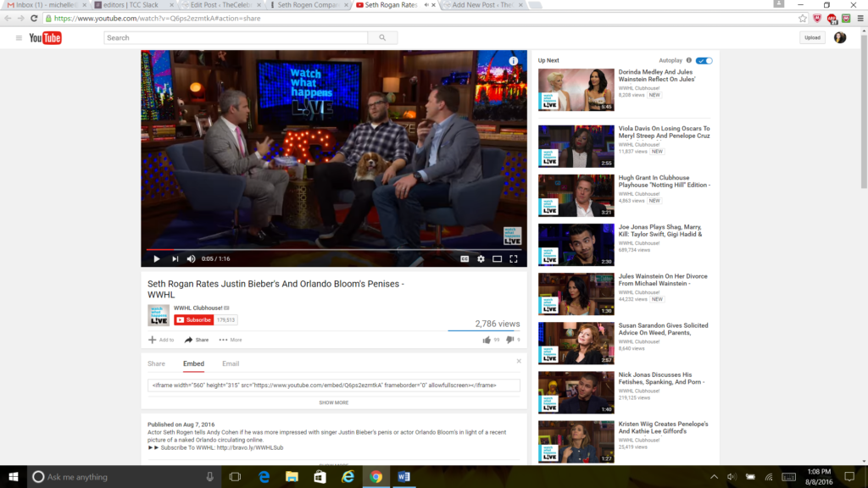Image resolution: width=868 pixels, height=488 pixels.
Task: Switch to the editors TCC Slack tab
Action: 133,5
